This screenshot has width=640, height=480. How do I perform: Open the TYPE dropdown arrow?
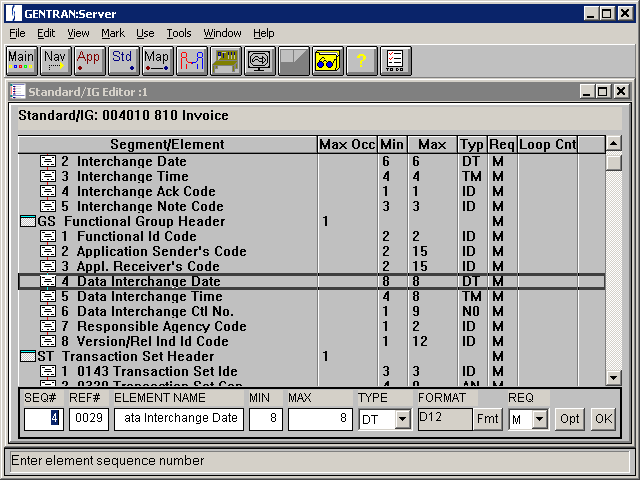[403, 419]
